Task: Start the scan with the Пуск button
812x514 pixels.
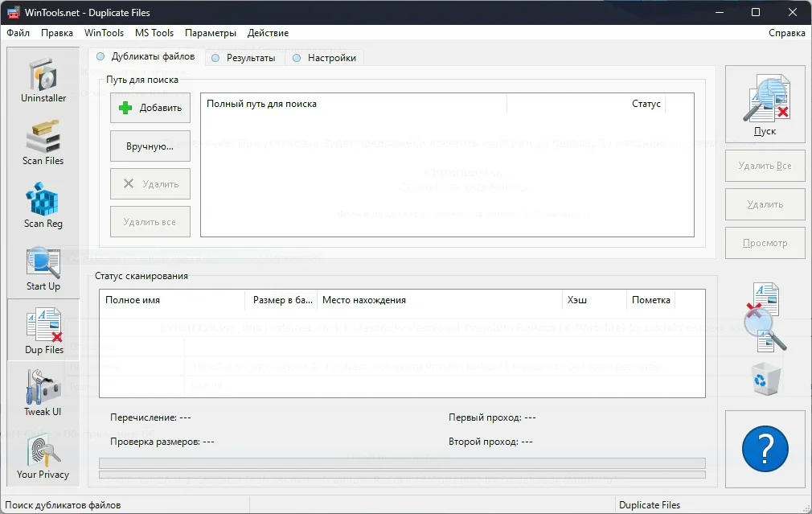Action: [765, 105]
